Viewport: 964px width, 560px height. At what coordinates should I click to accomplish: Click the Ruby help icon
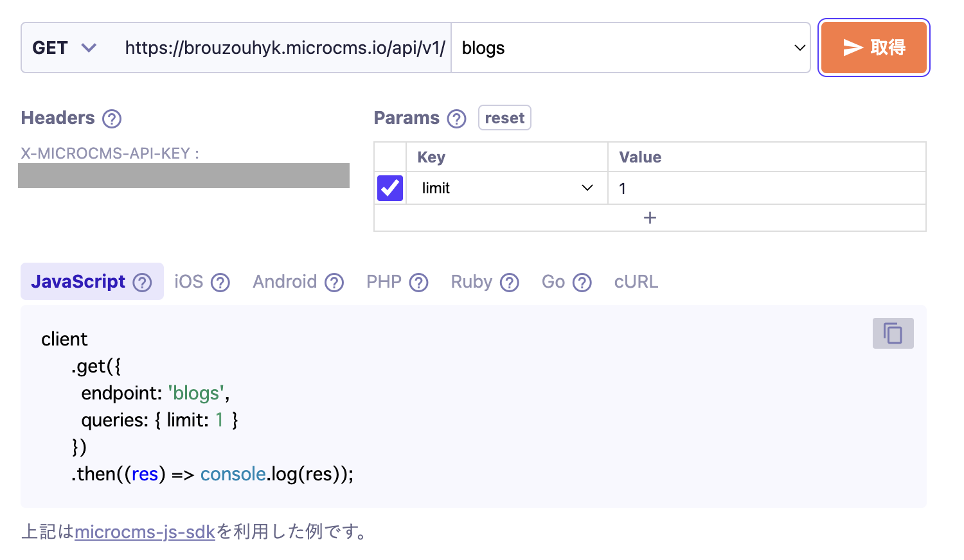coord(508,282)
